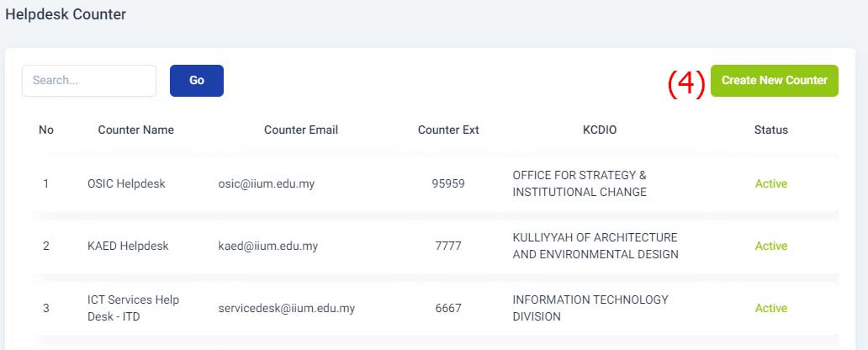868x350 pixels.
Task: Select the Counter Email column header
Action: [x=301, y=130]
